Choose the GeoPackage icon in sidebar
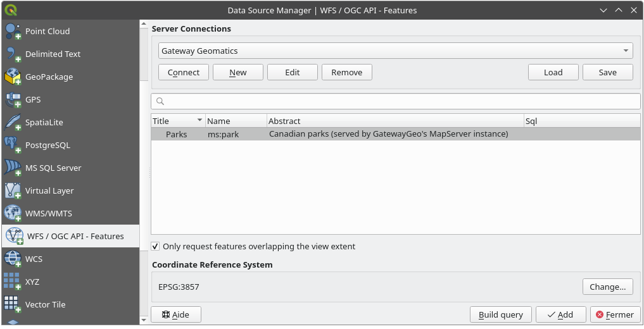 tap(13, 77)
